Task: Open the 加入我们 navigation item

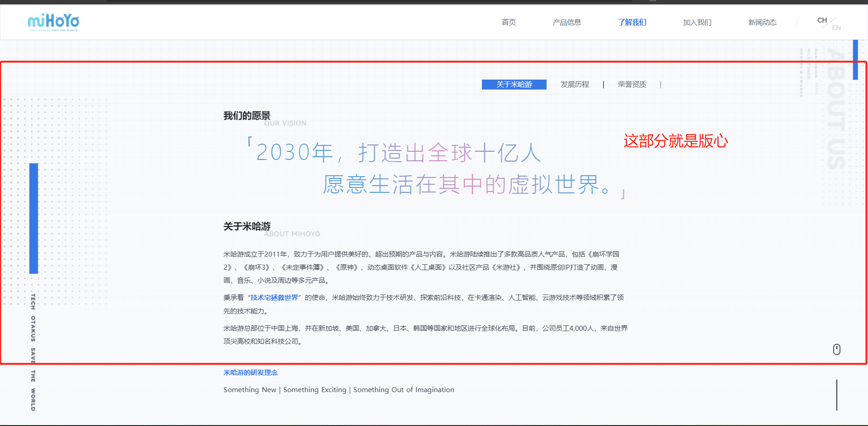Action: 697,22
